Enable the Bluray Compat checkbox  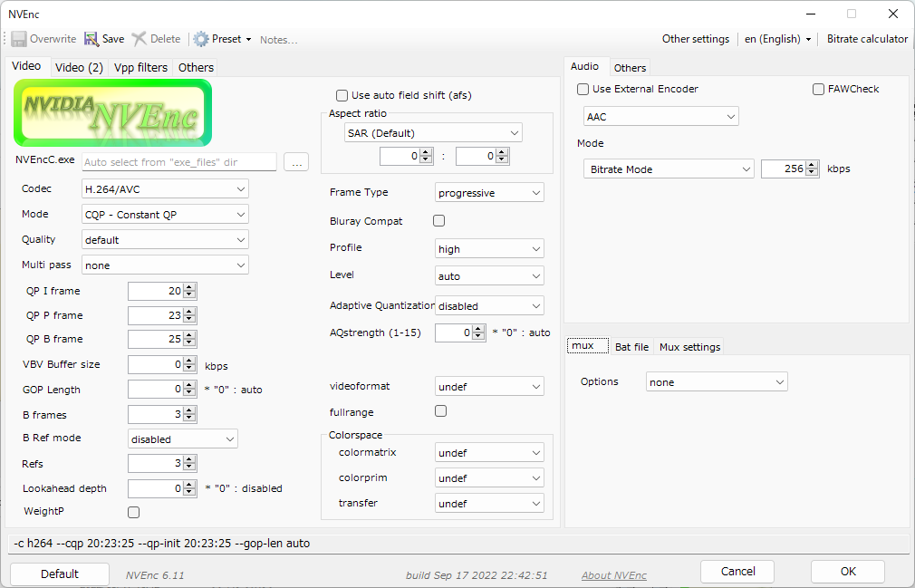pos(438,220)
